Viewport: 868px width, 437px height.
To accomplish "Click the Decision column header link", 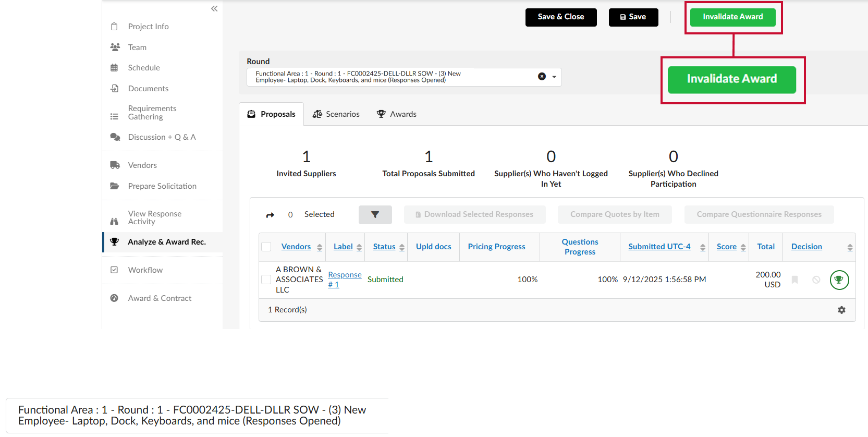I will 806,247.
